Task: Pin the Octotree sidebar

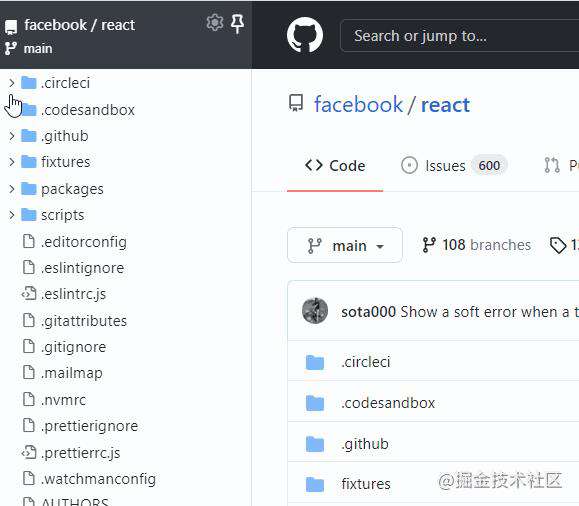Action: 237,24
